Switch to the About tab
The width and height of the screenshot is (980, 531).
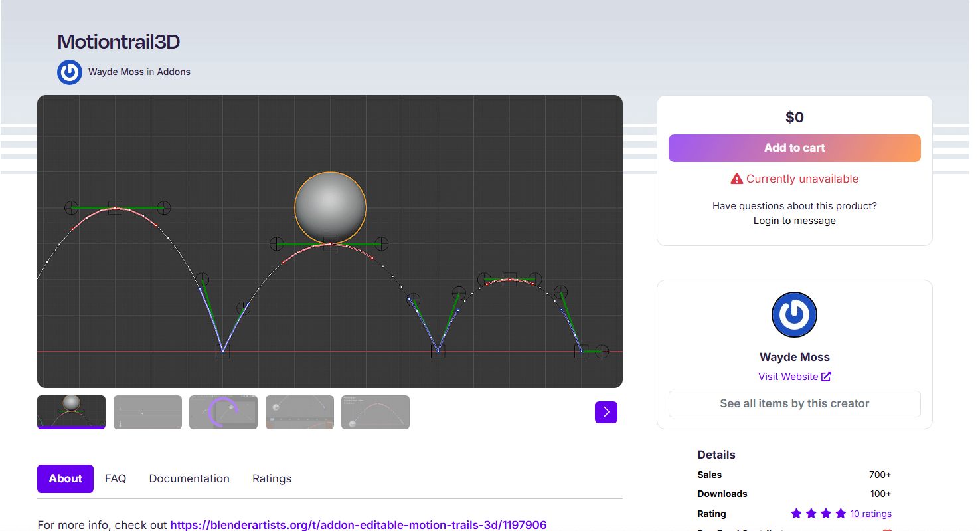coord(65,478)
